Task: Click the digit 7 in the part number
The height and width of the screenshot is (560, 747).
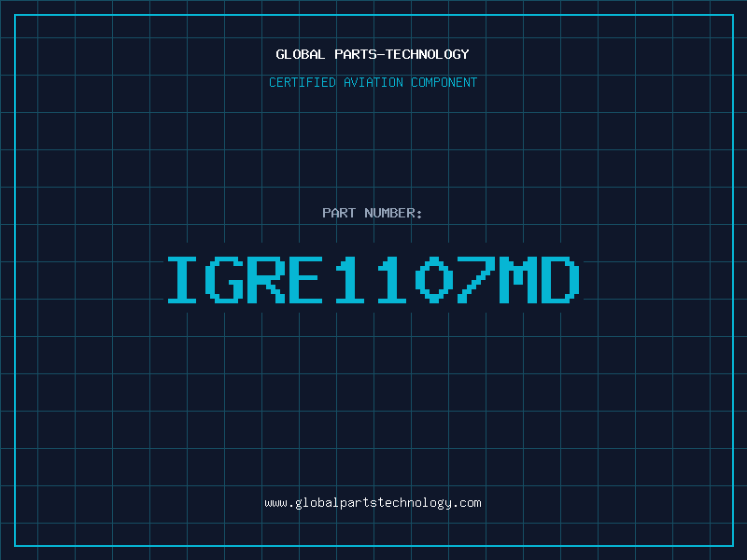Action: tap(476, 280)
